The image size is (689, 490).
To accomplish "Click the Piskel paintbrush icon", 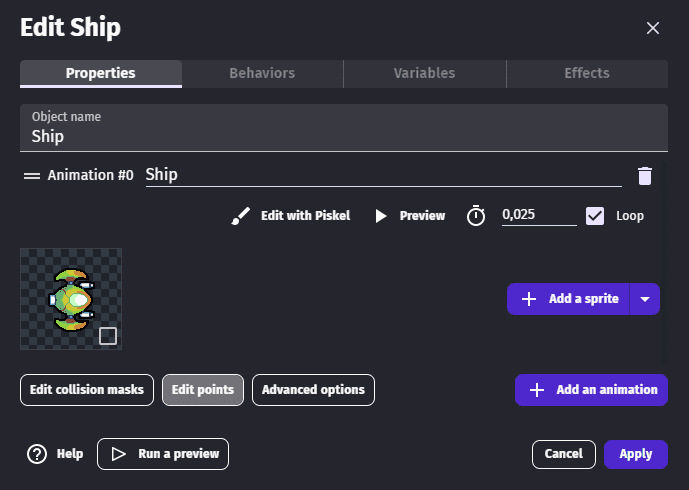I will [x=241, y=216].
